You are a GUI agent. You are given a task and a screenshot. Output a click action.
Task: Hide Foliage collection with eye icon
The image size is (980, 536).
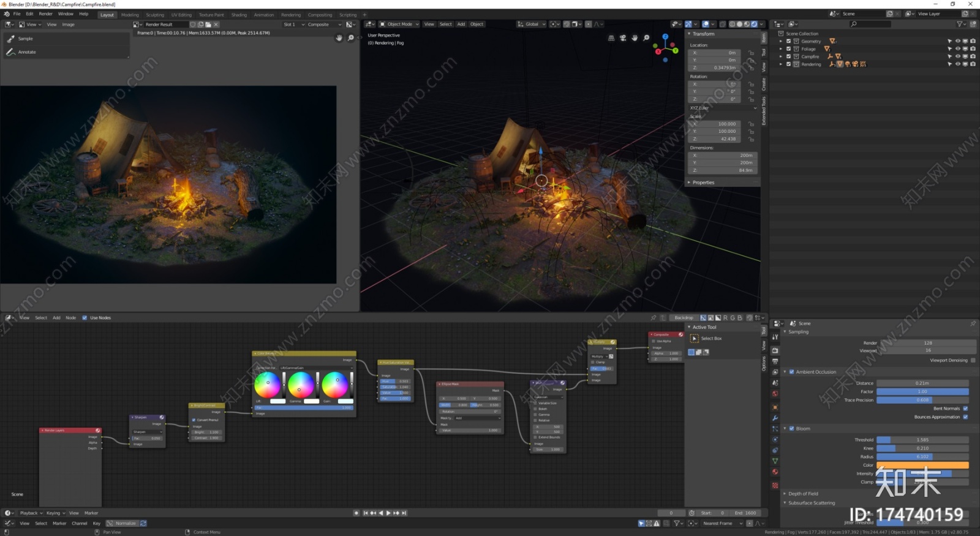click(x=957, y=49)
